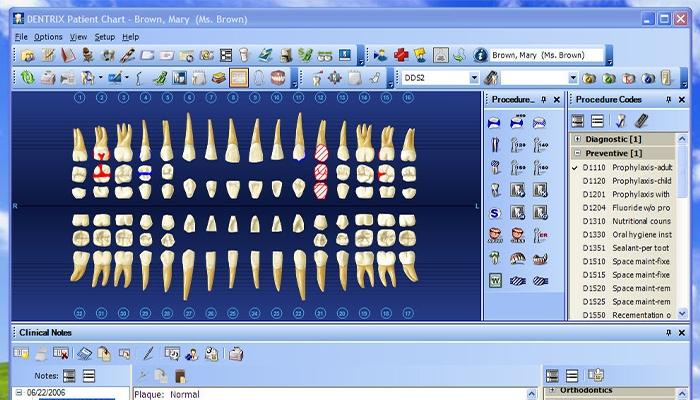Viewport: 700px width, 400px height.
Task: Click the list view icon in Procedure Codes toolbar
Action: pos(597,121)
